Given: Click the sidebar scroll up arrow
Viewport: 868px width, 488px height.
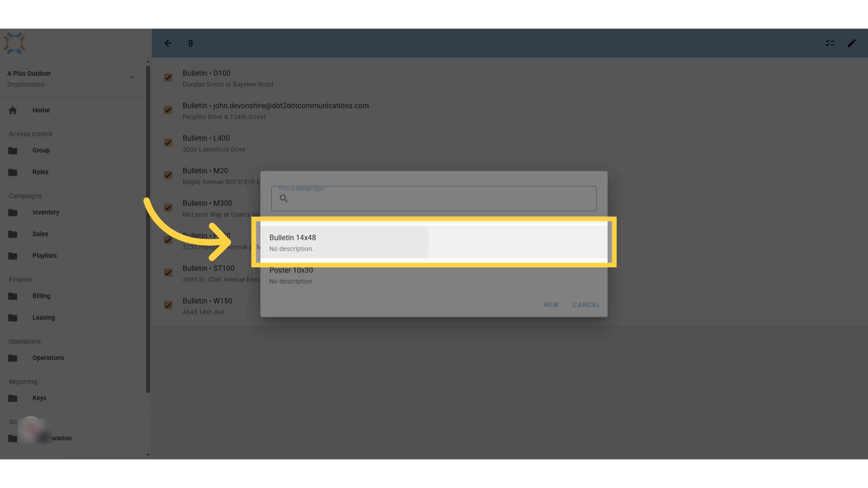Looking at the screenshot, I should click(x=148, y=61).
